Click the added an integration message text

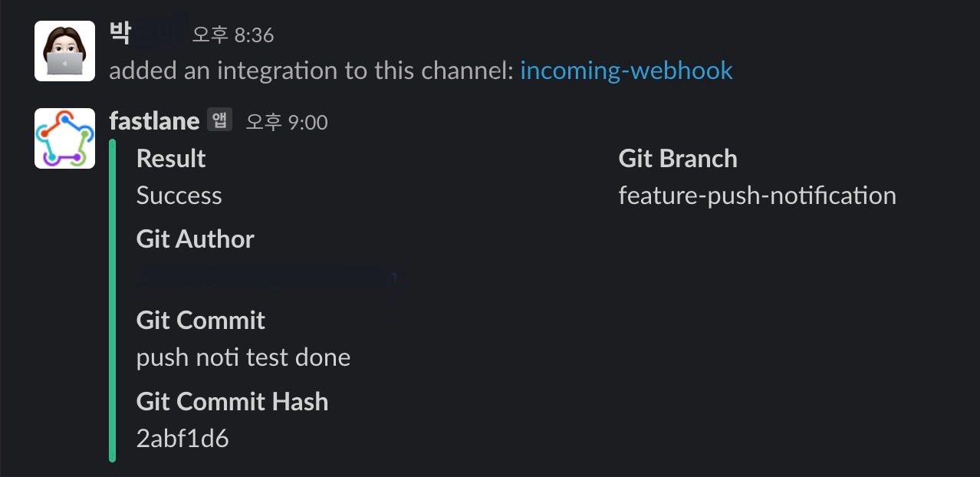coord(311,71)
